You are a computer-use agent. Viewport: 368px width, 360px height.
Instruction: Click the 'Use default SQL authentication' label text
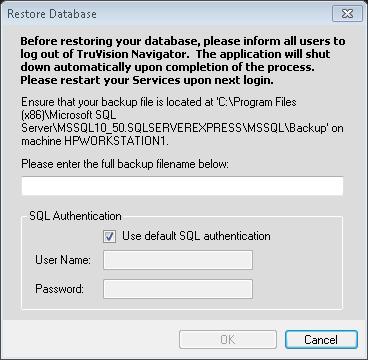click(x=196, y=236)
